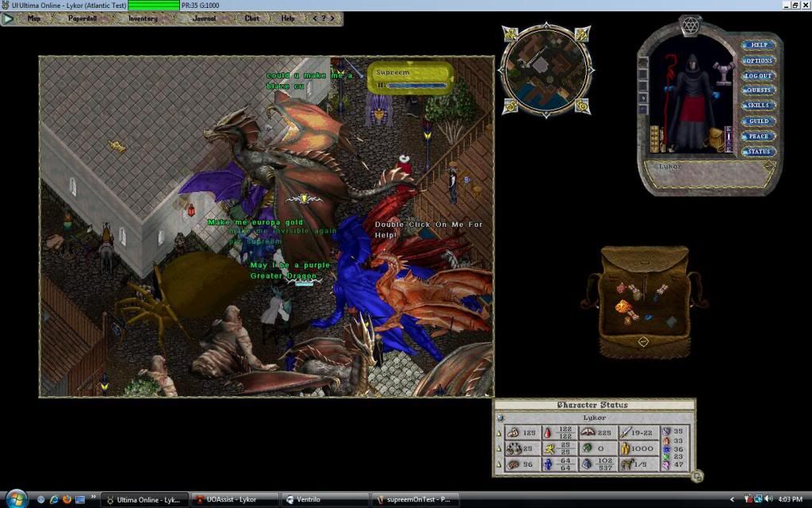Viewport: 812px width, 508px height.
Task: Toggle the PEACE war mode button
Action: [x=759, y=137]
